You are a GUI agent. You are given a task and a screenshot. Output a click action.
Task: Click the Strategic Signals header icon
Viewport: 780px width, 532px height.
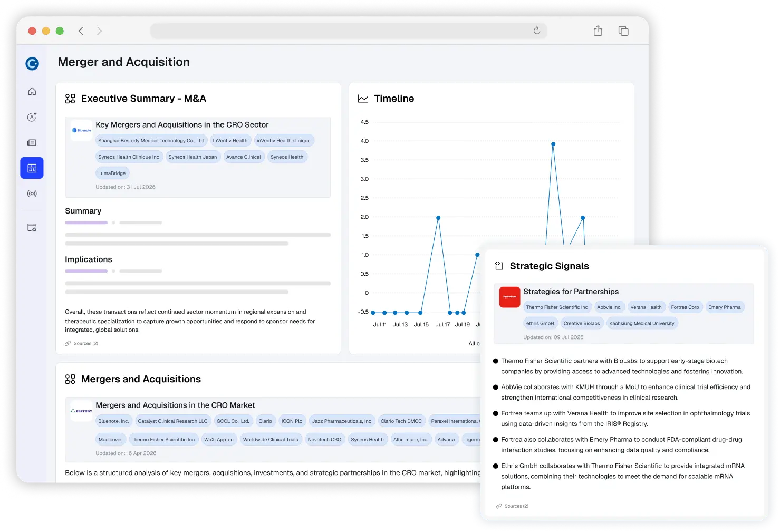499,266
